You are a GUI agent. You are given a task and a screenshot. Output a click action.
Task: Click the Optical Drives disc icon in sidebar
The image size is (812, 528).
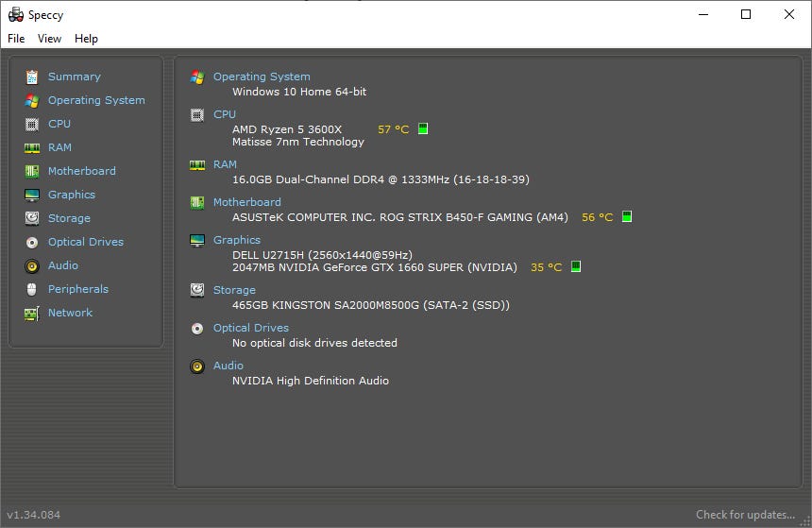[x=32, y=242]
